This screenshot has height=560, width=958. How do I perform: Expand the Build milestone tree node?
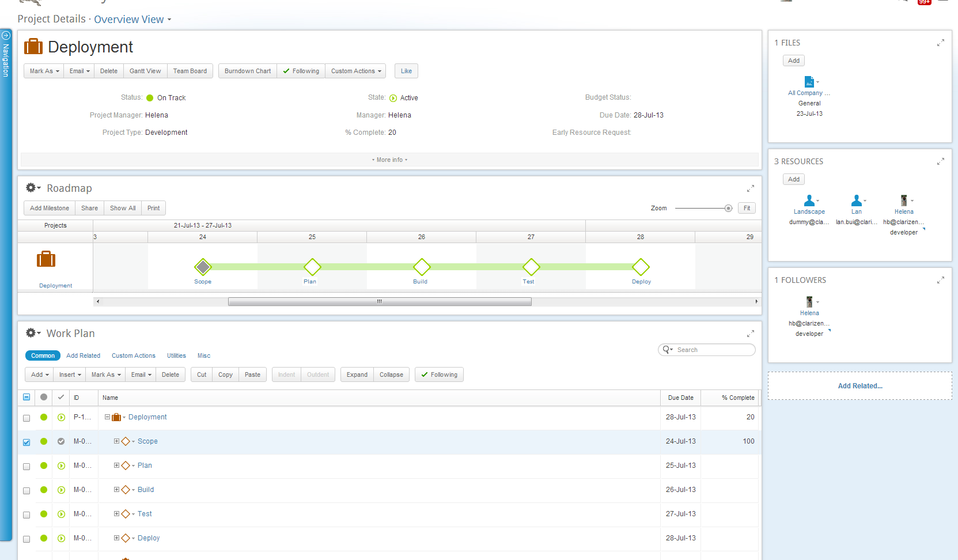[116, 490]
